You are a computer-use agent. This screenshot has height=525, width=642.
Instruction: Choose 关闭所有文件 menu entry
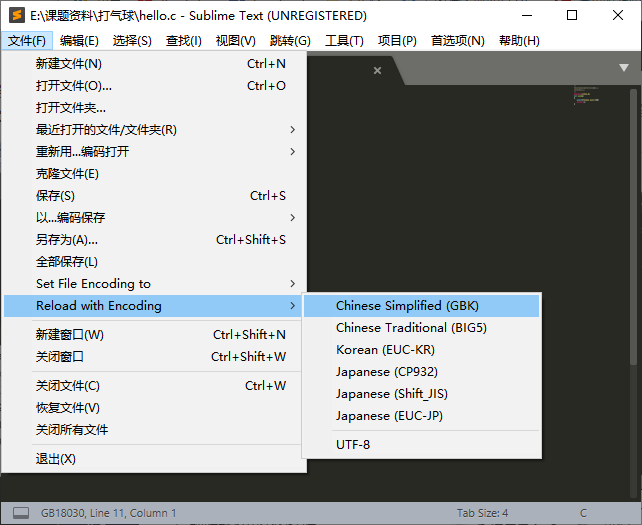[154, 430]
